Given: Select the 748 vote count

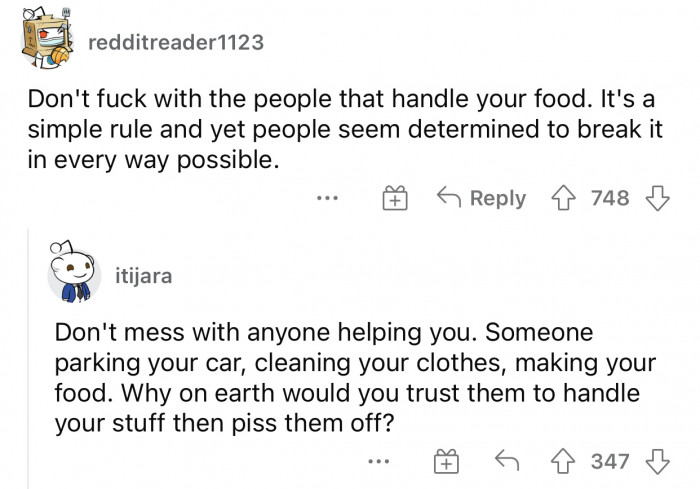Looking at the screenshot, I should 610,198.
